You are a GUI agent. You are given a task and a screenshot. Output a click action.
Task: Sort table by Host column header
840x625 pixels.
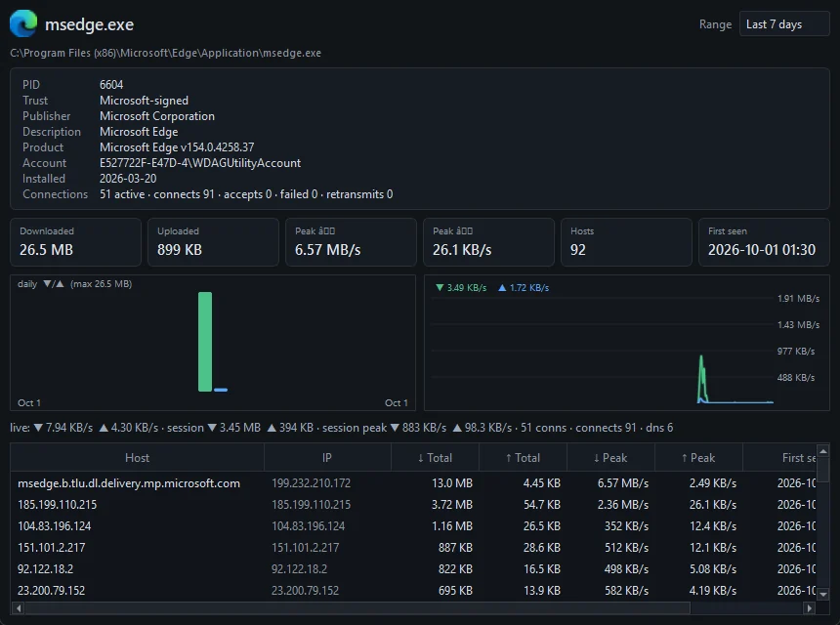click(137, 458)
